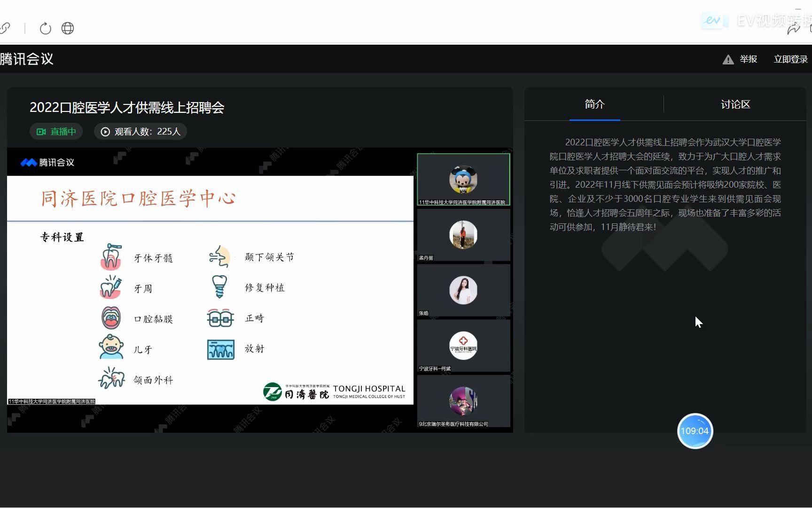Viewport: 812px width, 508px height.
Task: Click 立即登录 to log in
Action: click(x=790, y=59)
